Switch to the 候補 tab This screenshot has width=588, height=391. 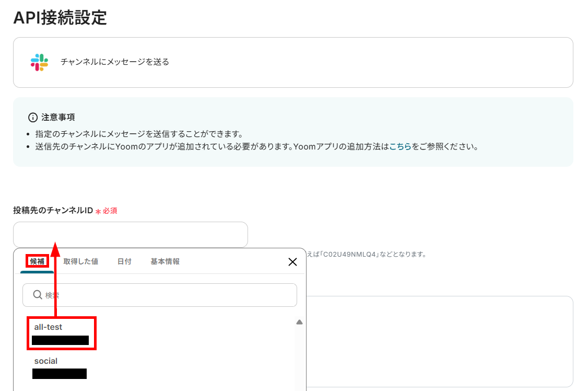click(x=37, y=261)
